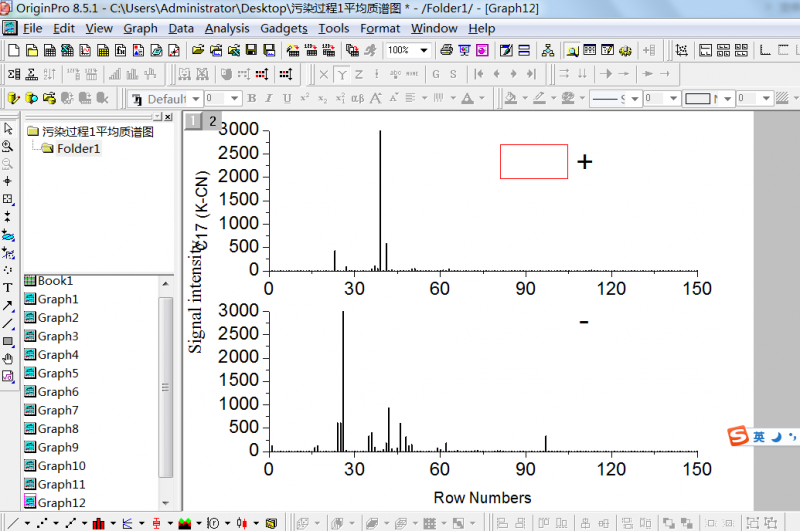This screenshot has height=531, width=800.
Task: Click the Scatter plot button
Action: click(x=42, y=523)
